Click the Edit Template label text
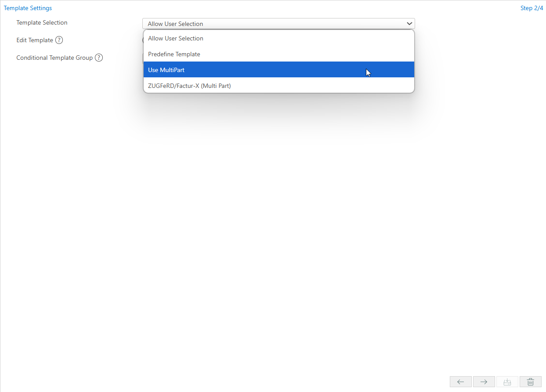 coord(34,40)
